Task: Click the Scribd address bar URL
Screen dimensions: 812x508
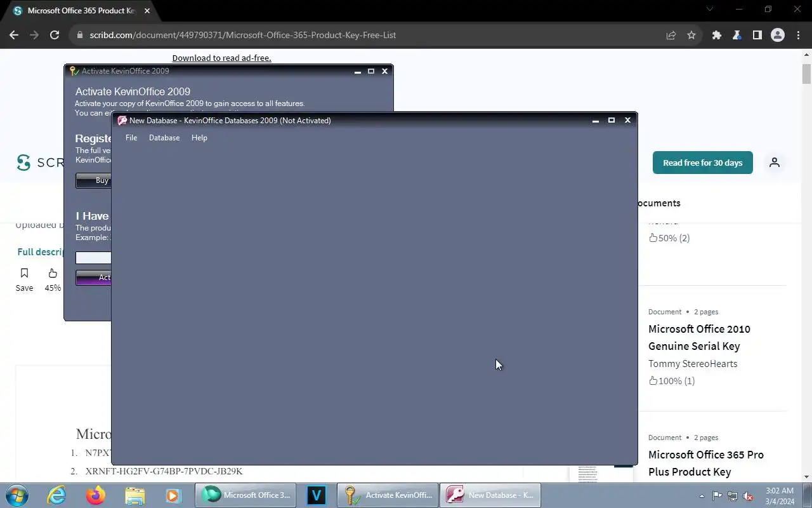Action: tap(242, 36)
